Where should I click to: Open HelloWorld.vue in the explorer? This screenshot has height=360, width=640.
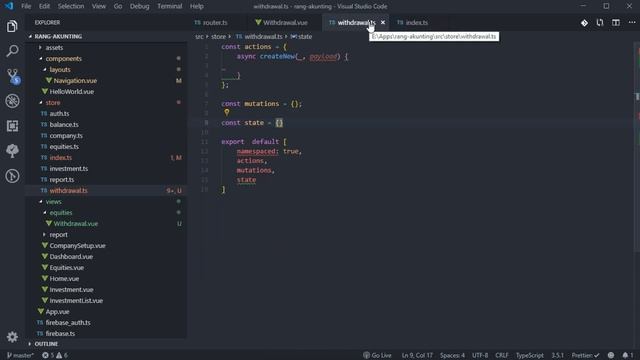coord(71,92)
